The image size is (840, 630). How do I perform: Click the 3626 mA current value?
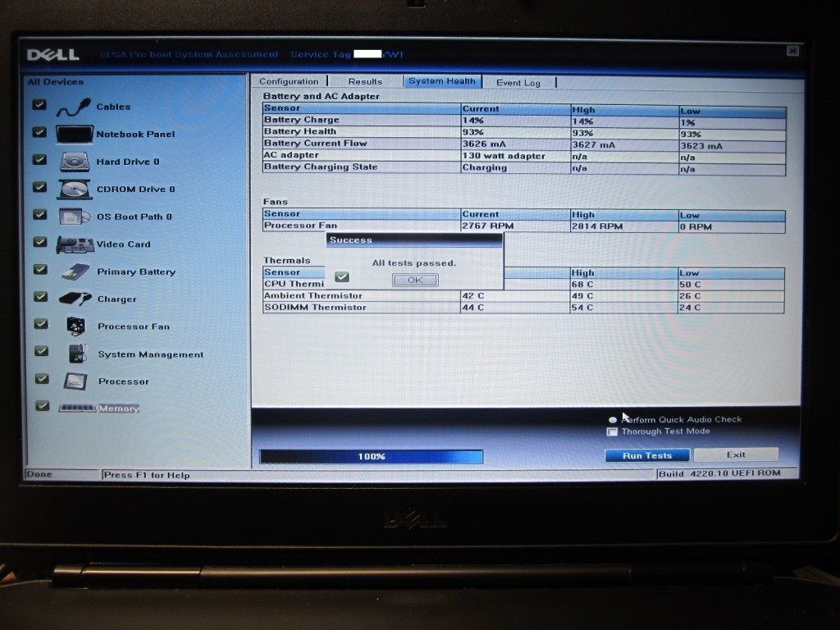pos(484,144)
